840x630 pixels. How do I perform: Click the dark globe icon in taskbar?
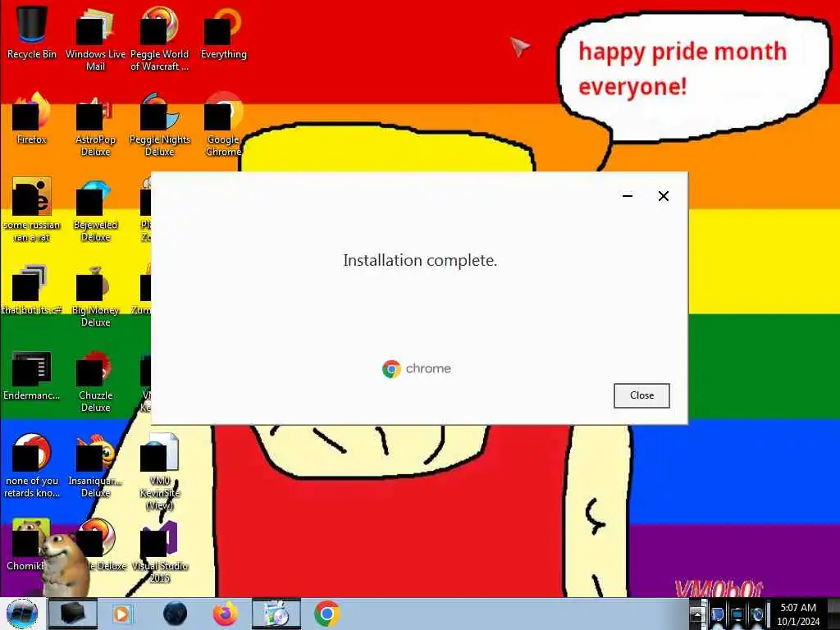(x=176, y=614)
